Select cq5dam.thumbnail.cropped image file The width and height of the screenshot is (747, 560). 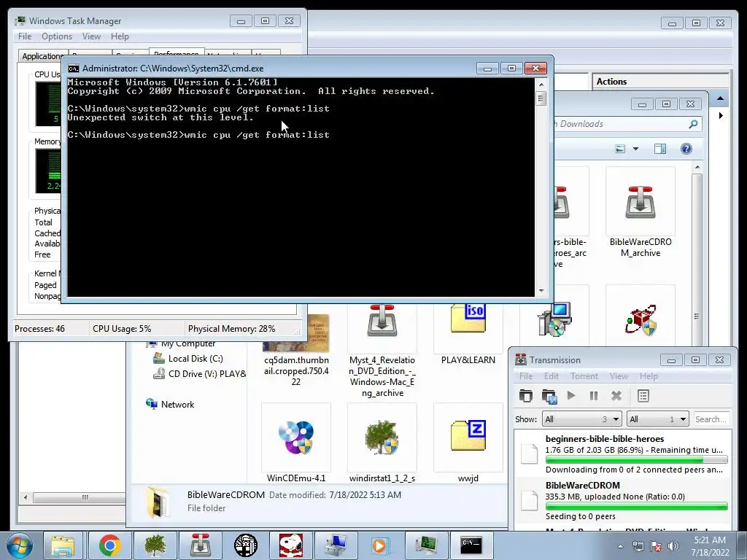(x=296, y=350)
